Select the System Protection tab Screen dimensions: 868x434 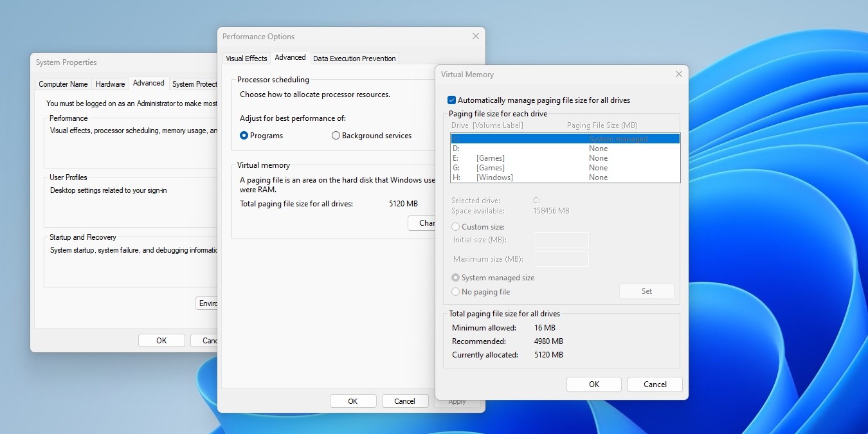195,84
